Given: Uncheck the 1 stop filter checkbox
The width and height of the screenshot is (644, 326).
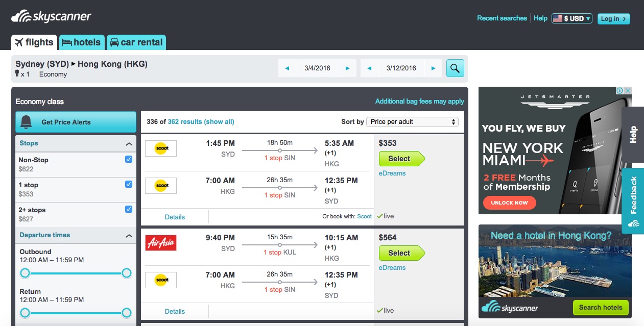Looking at the screenshot, I should click(129, 184).
